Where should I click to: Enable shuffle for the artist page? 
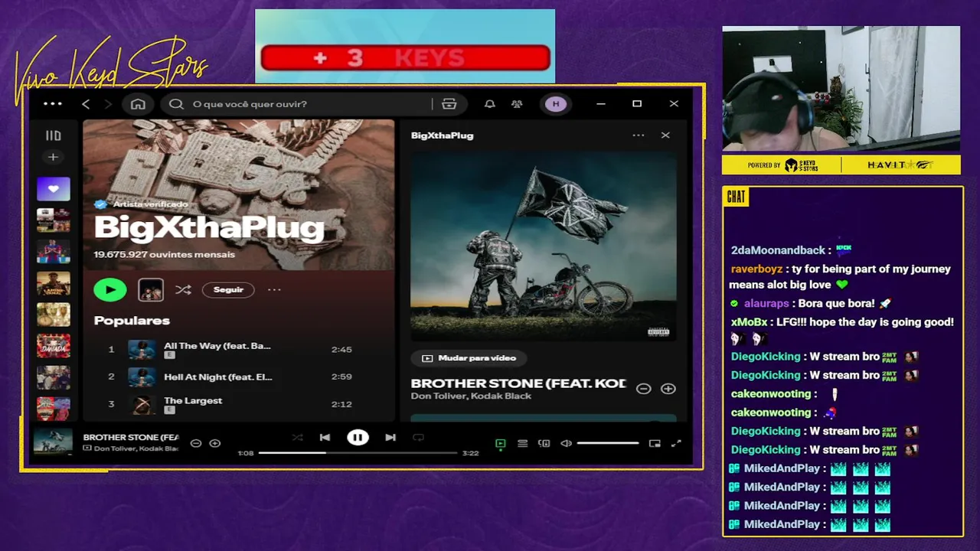[183, 289]
